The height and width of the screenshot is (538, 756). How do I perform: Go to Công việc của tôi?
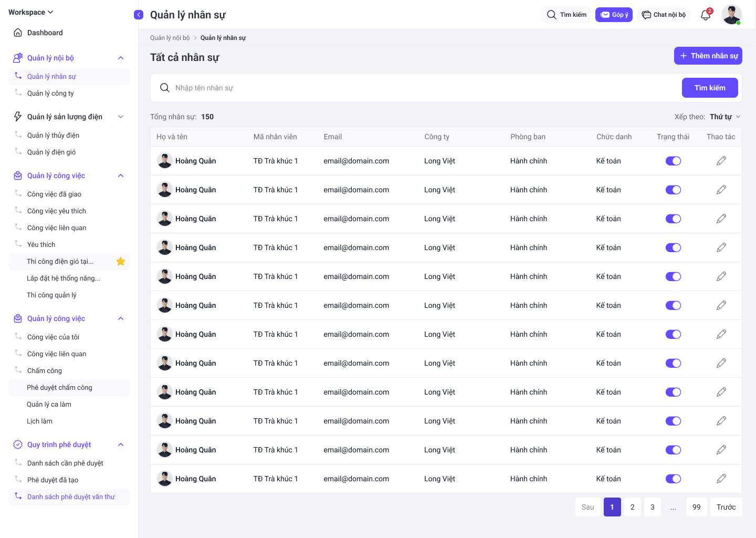point(69,337)
